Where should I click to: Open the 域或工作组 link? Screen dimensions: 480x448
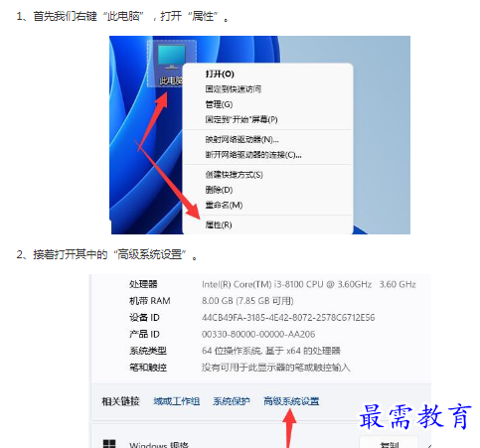tap(177, 401)
